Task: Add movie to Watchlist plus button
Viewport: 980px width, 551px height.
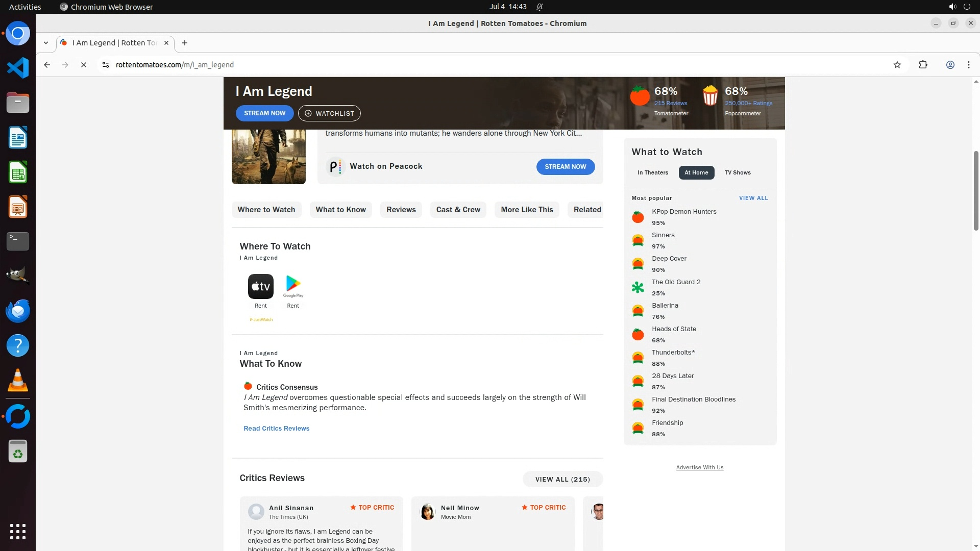Action: 329,113
